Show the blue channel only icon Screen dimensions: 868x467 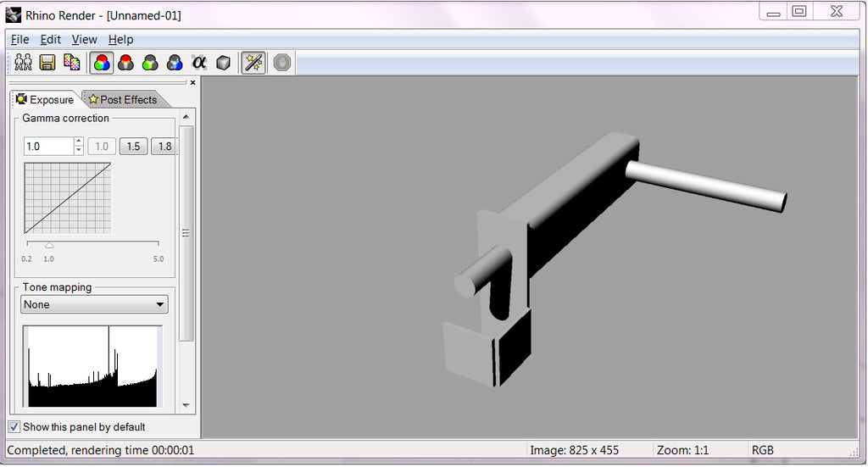coord(175,63)
